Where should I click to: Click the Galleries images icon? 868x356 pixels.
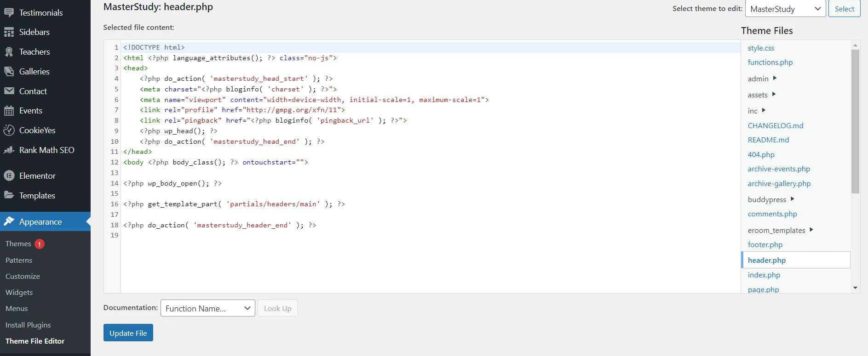coord(9,71)
